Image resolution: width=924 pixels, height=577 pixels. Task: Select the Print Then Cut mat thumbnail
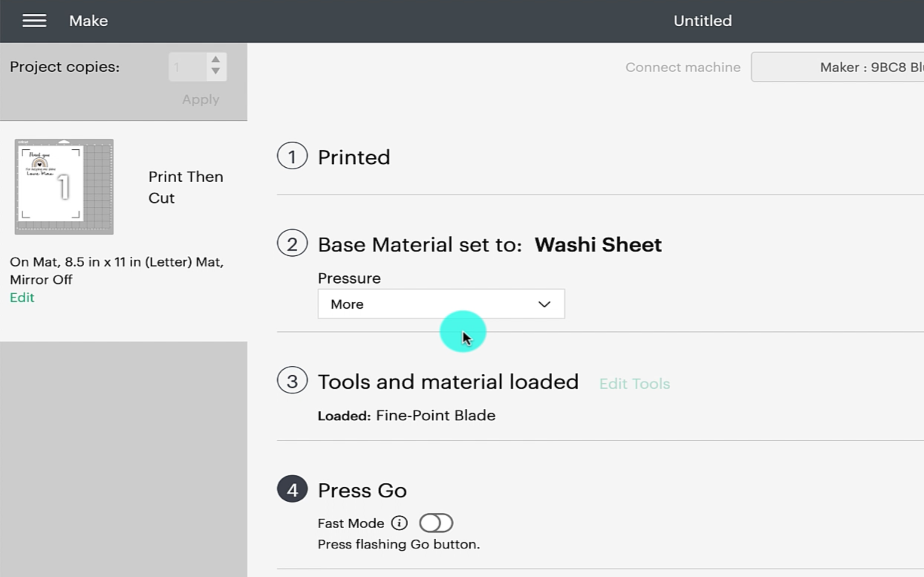(x=64, y=187)
